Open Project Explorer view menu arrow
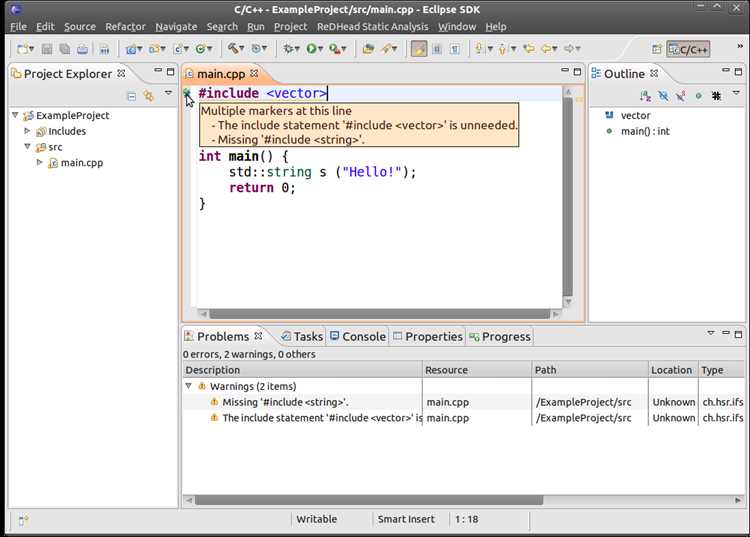The image size is (750, 537). coord(168,92)
